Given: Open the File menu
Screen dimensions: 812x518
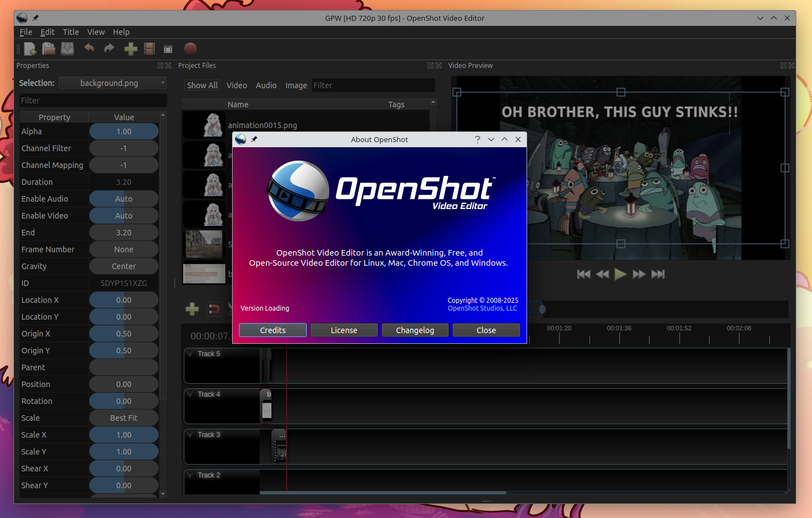Looking at the screenshot, I should pos(26,32).
